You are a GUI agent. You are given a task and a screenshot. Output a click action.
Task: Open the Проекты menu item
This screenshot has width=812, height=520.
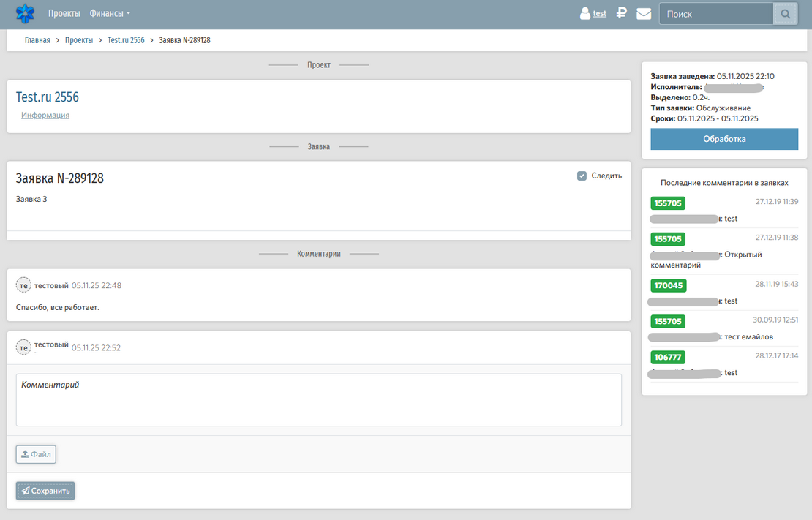pyautogui.click(x=64, y=13)
